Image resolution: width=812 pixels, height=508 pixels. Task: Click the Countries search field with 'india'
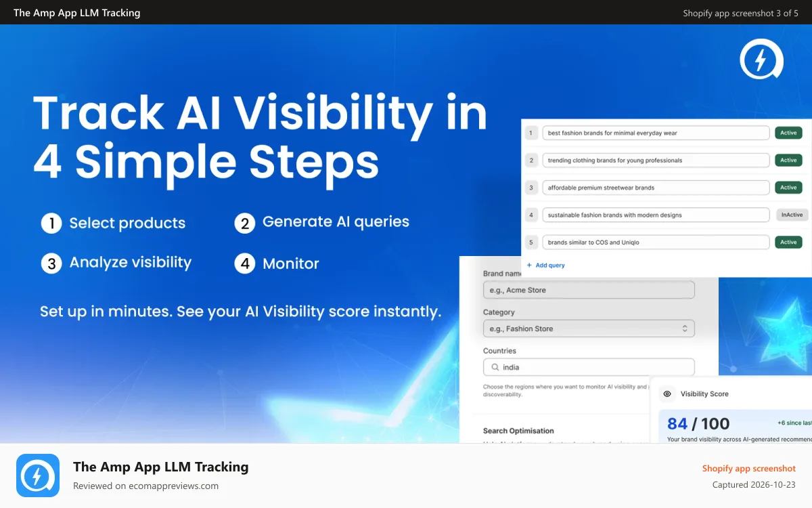[x=589, y=367]
